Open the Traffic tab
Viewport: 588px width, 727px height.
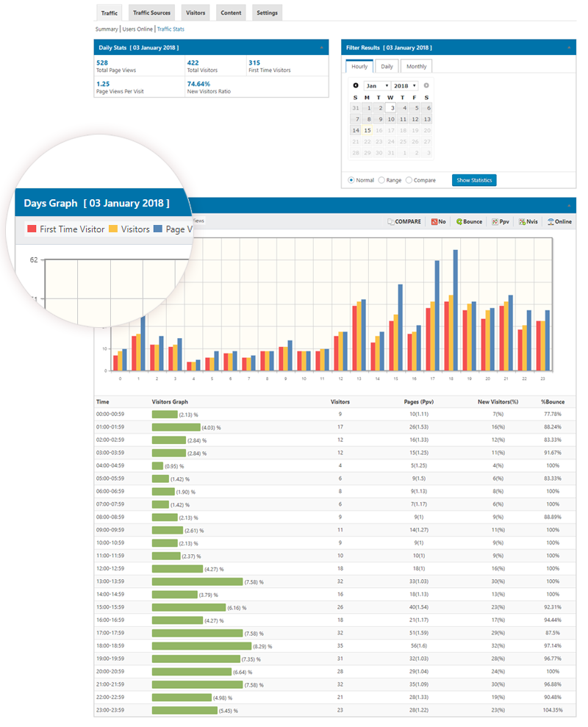[110, 13]
